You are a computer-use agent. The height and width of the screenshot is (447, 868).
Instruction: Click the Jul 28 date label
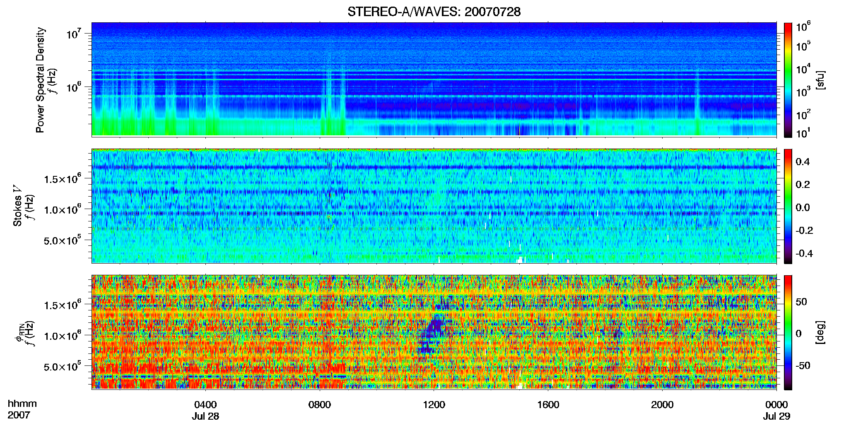click(205, 416)
